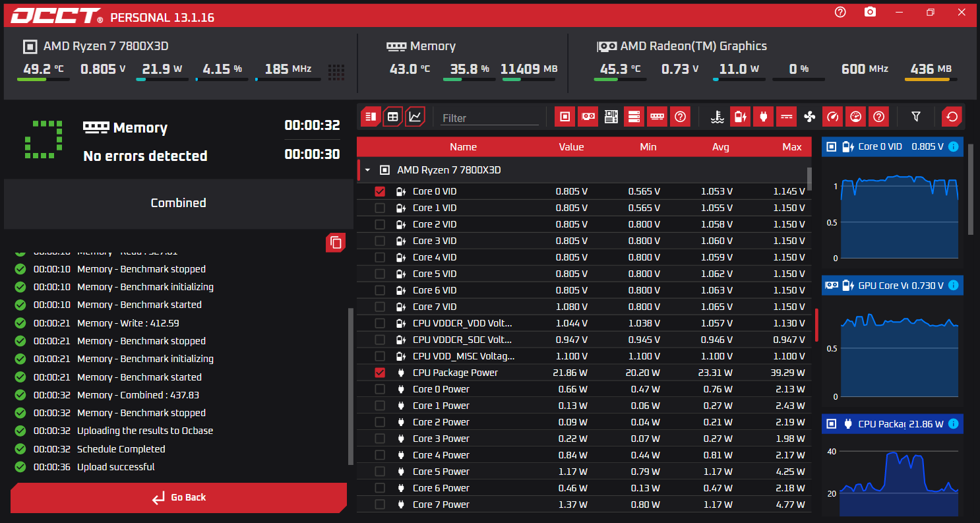This screenshot has height=523, width=980.
Task: Toggle the power plug sensor type filter
Action: click(x=763, y=117)
